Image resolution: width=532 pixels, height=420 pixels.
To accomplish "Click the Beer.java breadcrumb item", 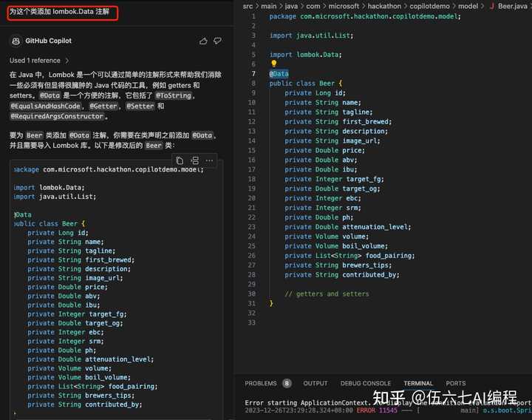I will 512,6.
